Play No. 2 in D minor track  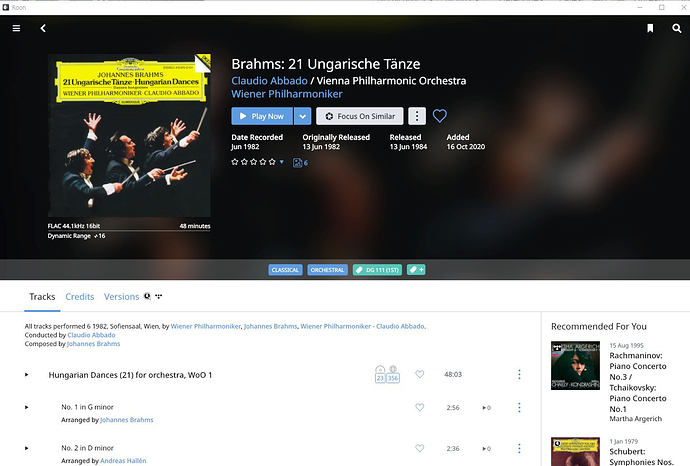[26, 448]
